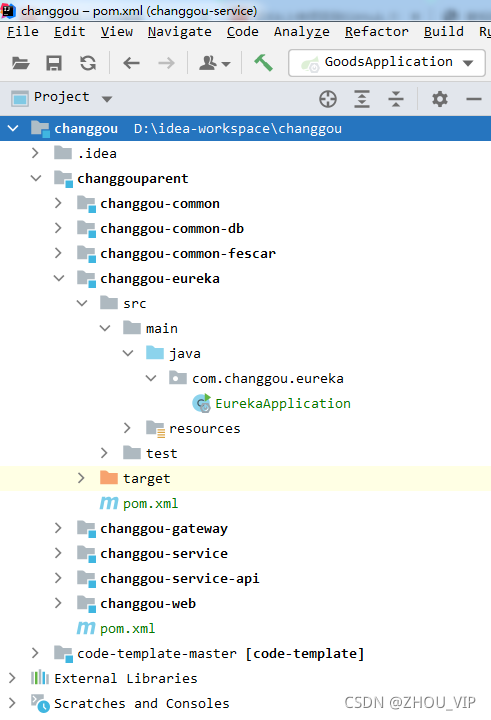Click the changgou-web module icon
The image size is (491, 720).
click(86, 604)
